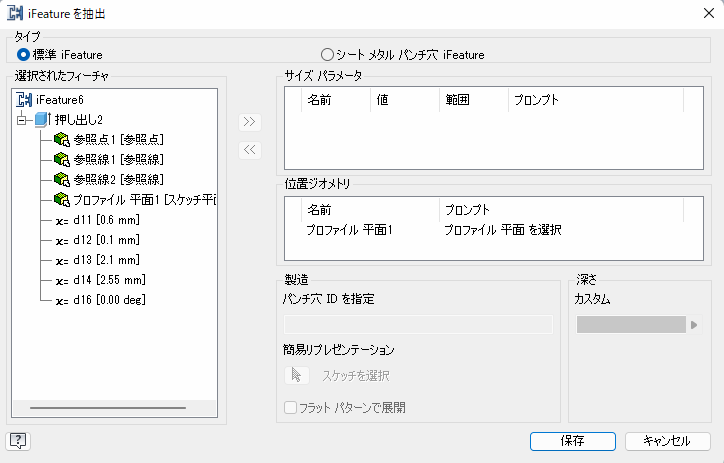
Task: Toggle フラット パターンで展開 checkbox
Action: tap(290, 408)
